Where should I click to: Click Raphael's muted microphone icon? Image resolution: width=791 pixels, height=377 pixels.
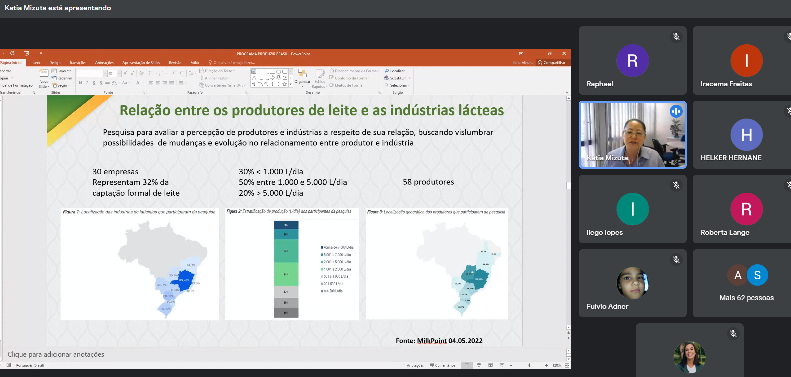click(x=676, y=37)
